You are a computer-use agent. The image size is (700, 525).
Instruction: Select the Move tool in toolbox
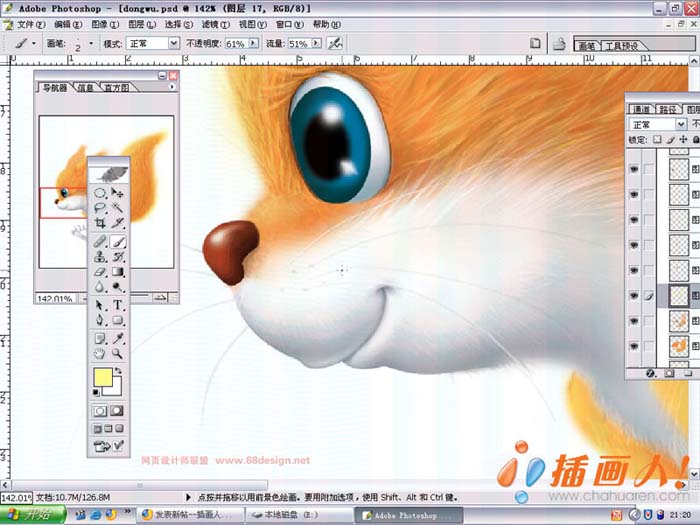(x=117, y=193)
